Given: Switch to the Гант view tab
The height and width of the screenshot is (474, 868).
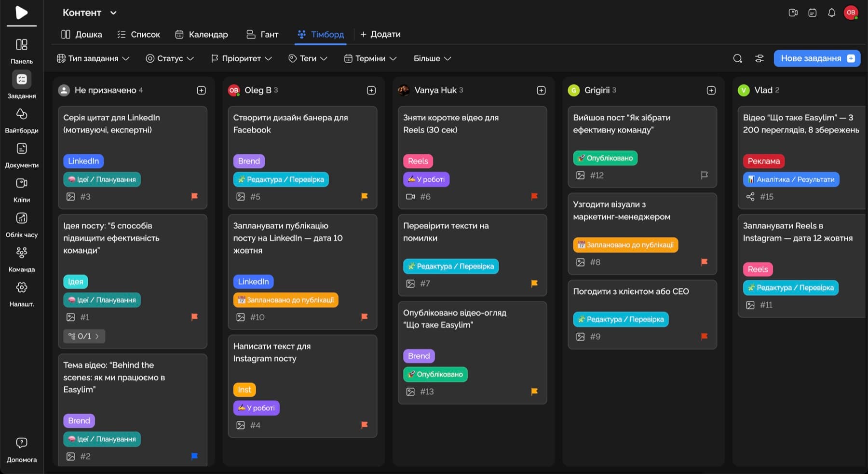Looking at the screenshot, I should click(x=262, y=34).
